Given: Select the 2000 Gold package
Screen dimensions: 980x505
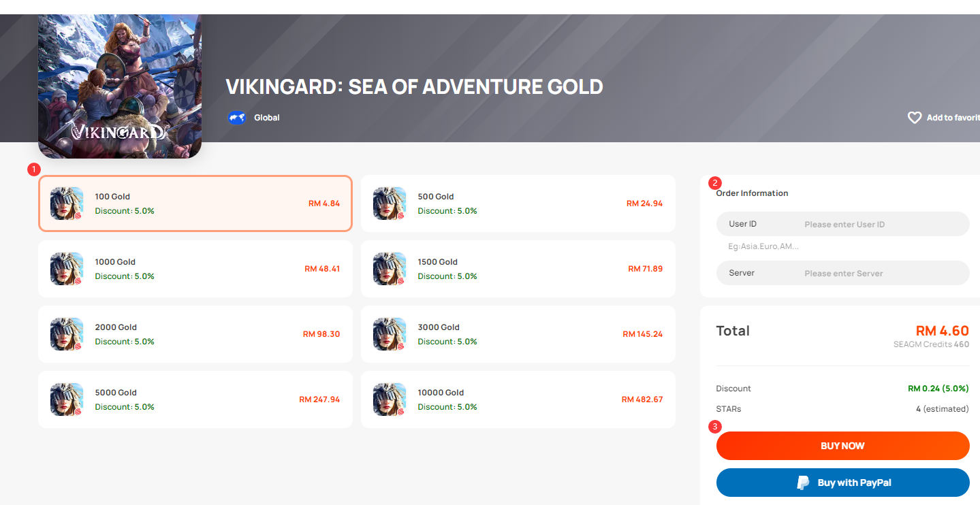Looking at the screenshot, I should [195, 334].
